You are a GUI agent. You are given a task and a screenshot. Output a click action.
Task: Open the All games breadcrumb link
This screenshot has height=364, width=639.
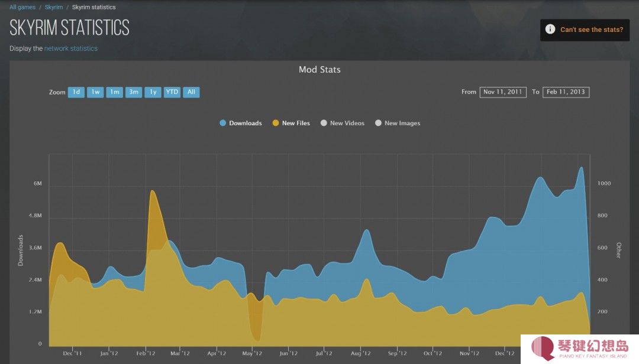click(22, 7)
